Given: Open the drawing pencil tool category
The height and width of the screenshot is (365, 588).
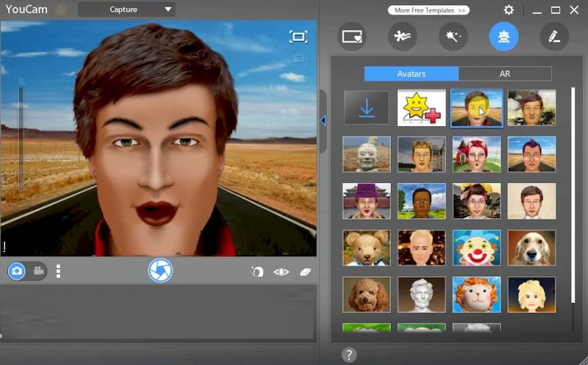Looking at the screenshot, I should coord(554,36).
